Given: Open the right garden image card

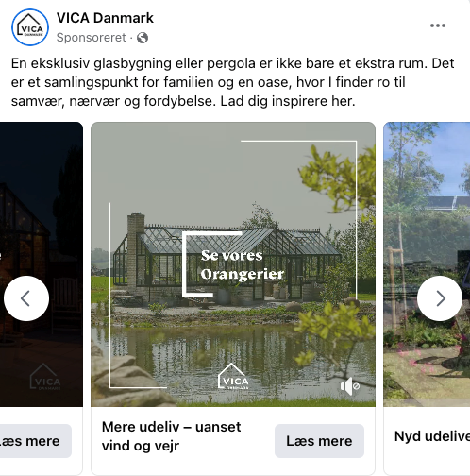Looking at the screenshot, I should (x=427, y=264).
